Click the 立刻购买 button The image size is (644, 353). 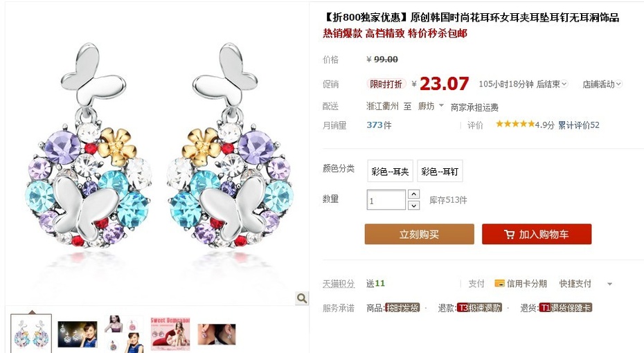(420, 234)
